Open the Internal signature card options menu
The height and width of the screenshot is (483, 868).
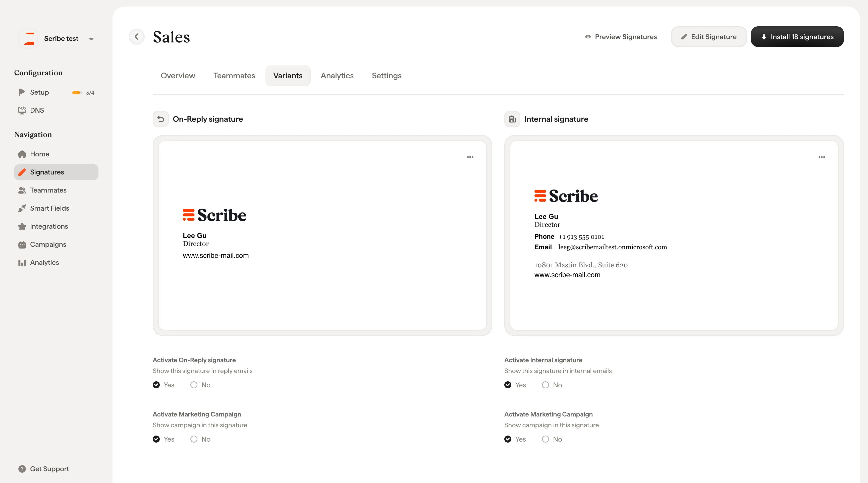(x=822, y=157)
